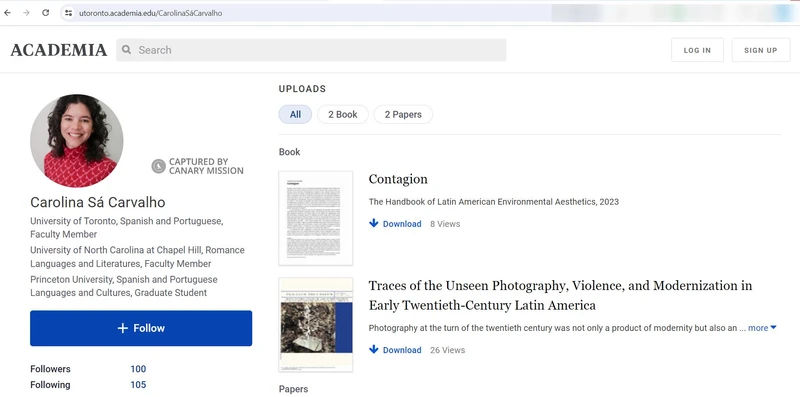Open the Contagion title link
Screen dimensions: 800x397
pos(398,179)
